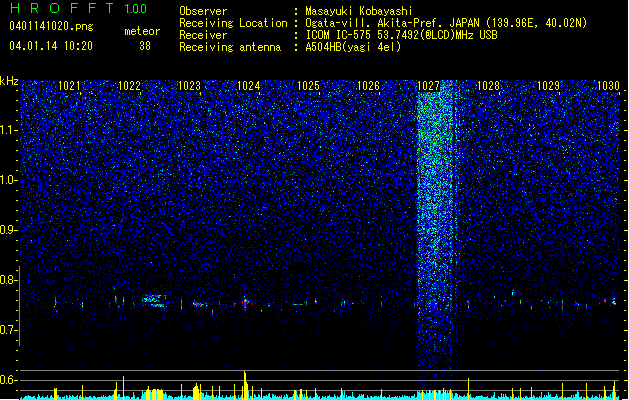Click the 0.8 frequency axis label
This screenshot has width=629, height=400.
pos(7,280)
